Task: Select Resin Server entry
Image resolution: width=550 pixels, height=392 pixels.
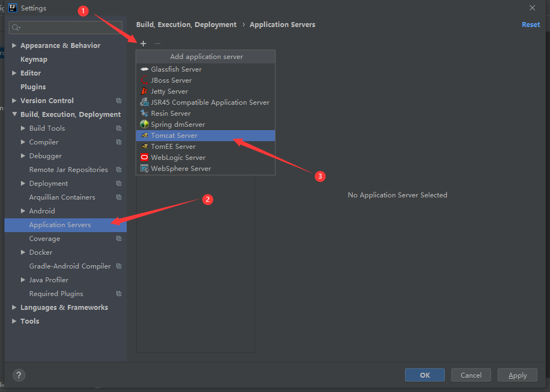Action: click(206, 114)
